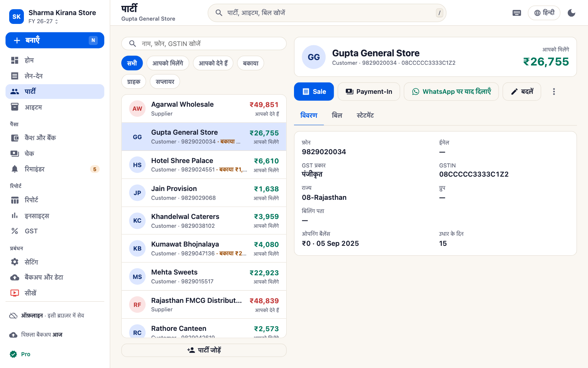Filter parties by आपको मिलेंगे chip
Viewport: 588px width, 368px height.
click(168, 63)
